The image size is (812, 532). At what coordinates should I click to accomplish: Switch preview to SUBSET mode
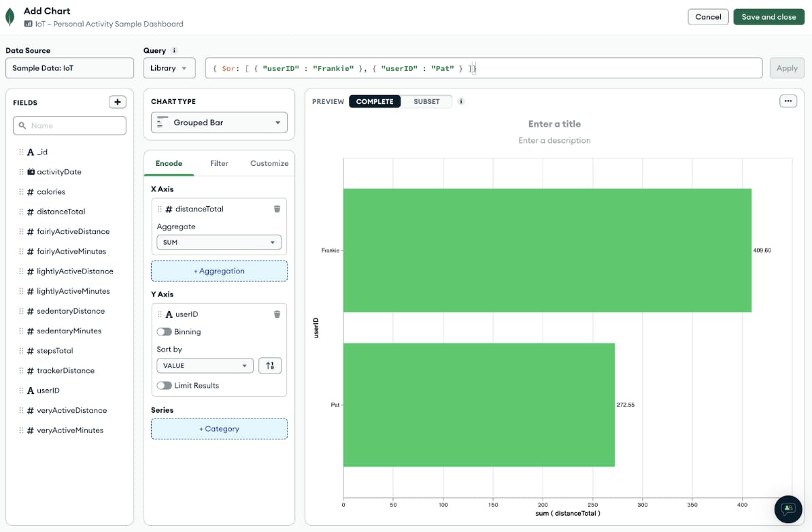click(x=426, y=101)
